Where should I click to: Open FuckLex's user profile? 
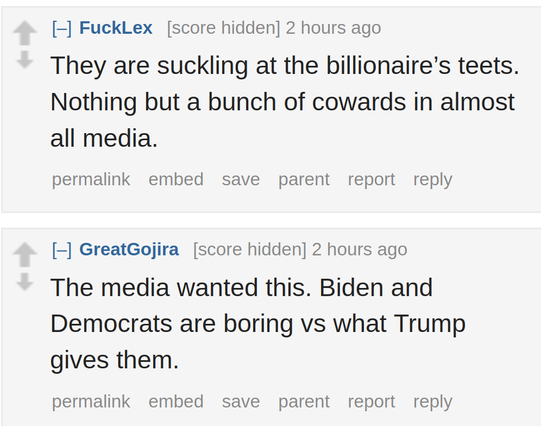click(x=116, y=28)
